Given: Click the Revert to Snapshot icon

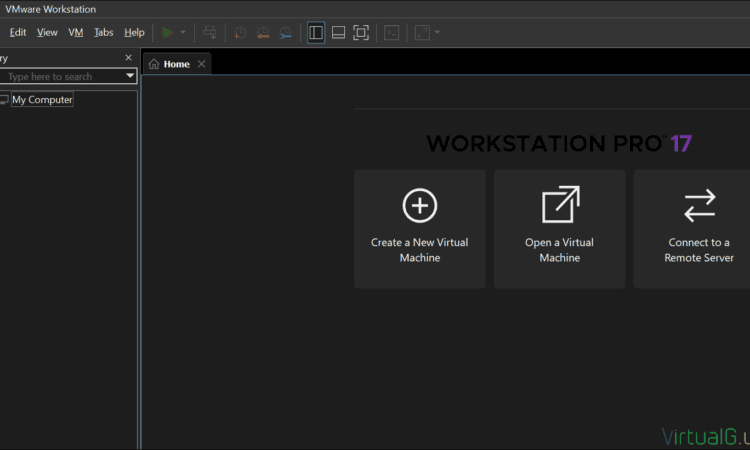Looking at the screenshot, I should pyautogui.click(x=263, y=32).
